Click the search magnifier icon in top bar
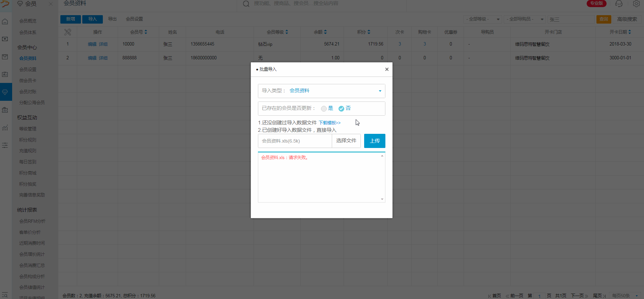644x299 pixels. [246, 4]
